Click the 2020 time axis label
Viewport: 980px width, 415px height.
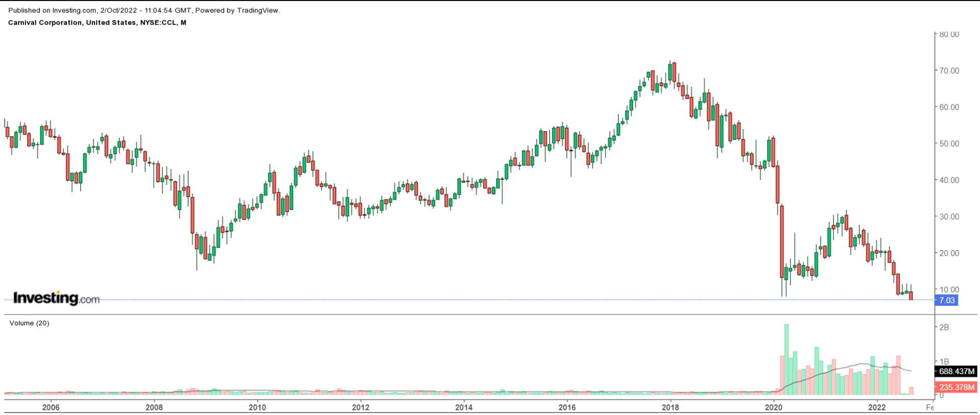(x=774, y=407)
